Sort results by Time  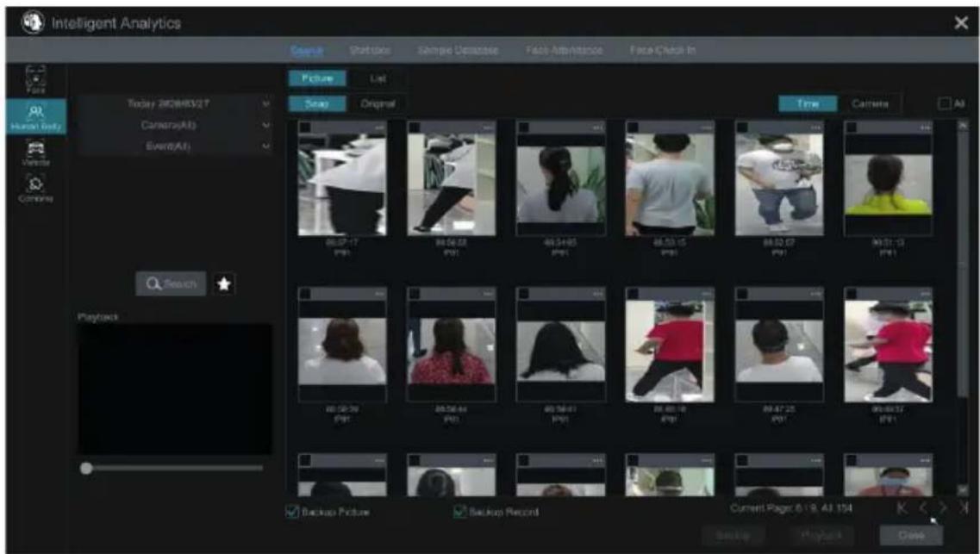tap(808, 103)
